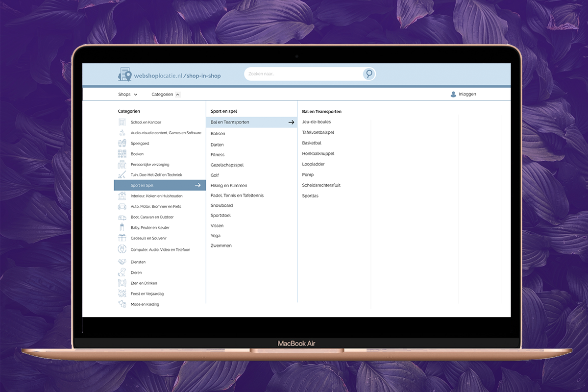Click the Dieren category icon

[122, 272]
